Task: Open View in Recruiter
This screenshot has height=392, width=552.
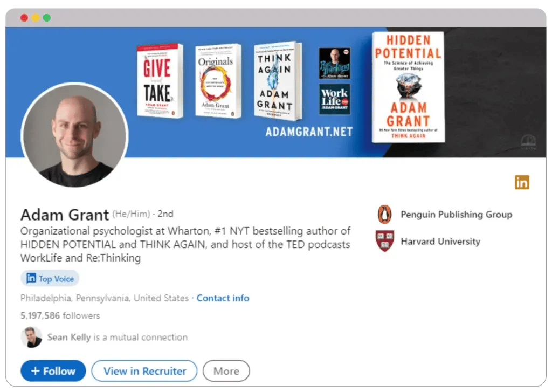Action: point(144,371)
